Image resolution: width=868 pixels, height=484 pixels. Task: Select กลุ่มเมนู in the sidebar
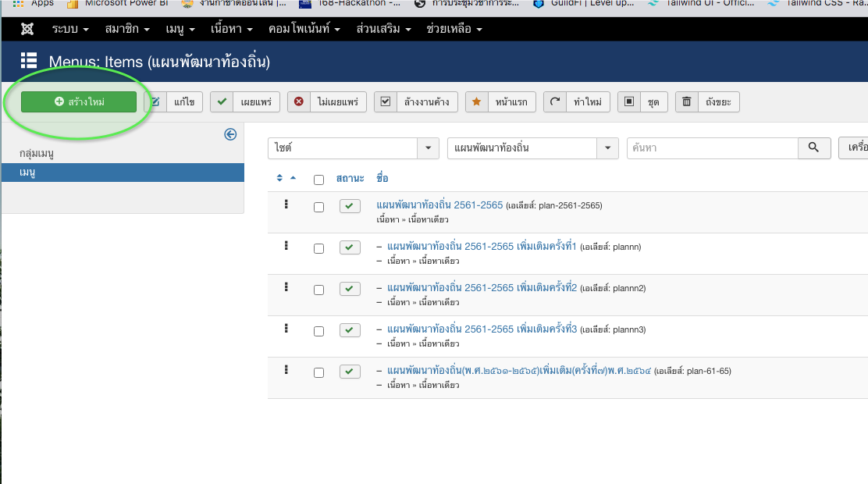(x=37, y=154)
